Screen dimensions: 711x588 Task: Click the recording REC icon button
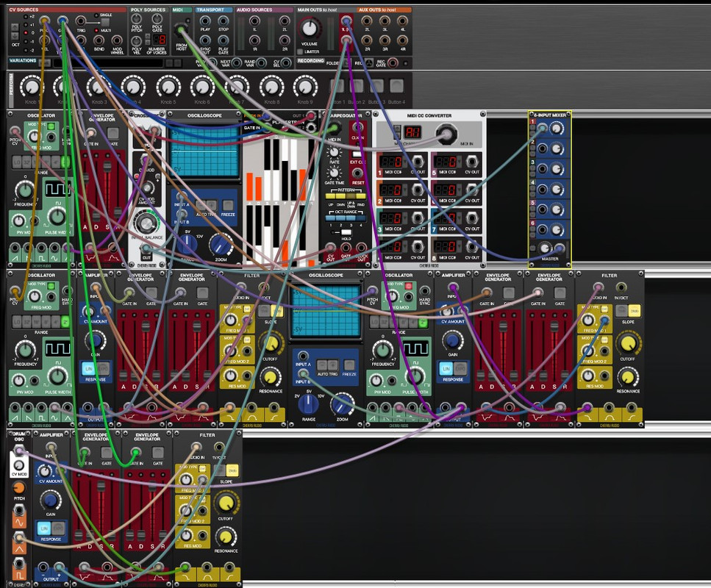[x=369, y=63]
